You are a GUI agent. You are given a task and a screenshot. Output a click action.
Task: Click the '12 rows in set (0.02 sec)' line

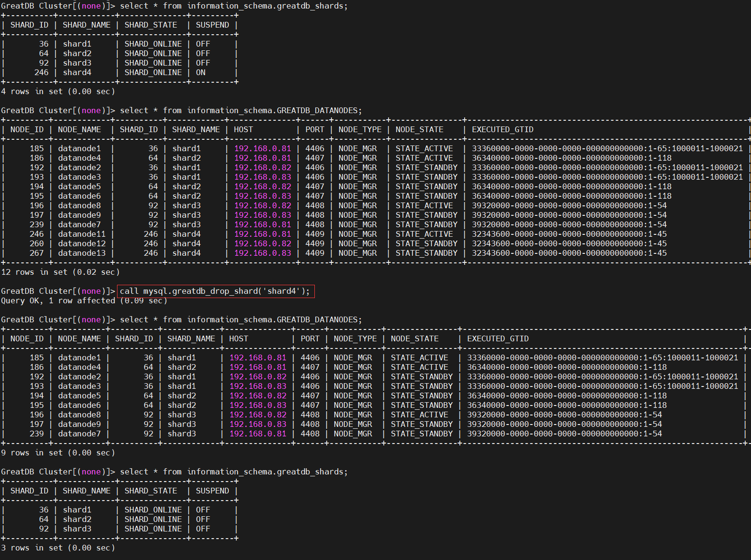point(60,272)
